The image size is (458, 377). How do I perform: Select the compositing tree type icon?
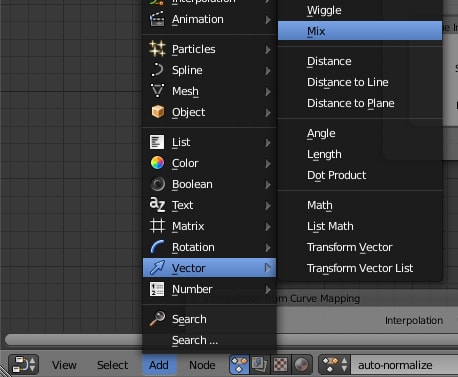(259, 364)
